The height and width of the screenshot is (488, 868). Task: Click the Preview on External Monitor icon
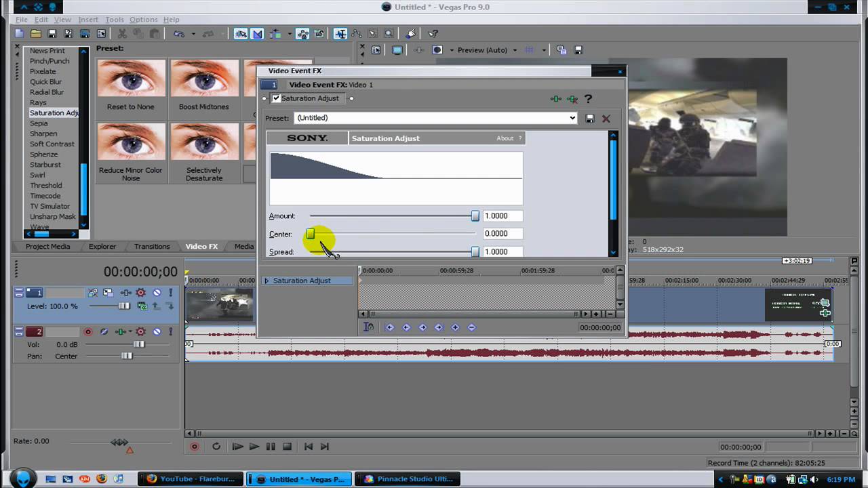(x=397, y=50)
